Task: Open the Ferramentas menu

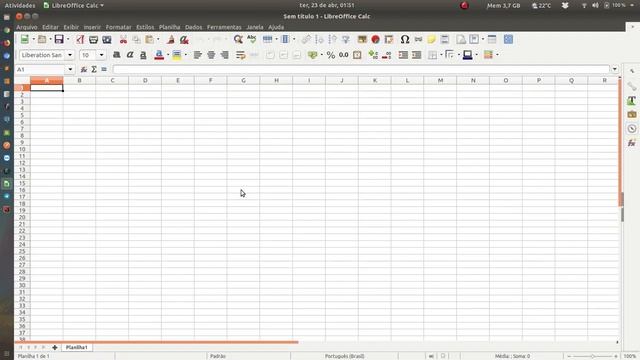Action: click(224, 27)
